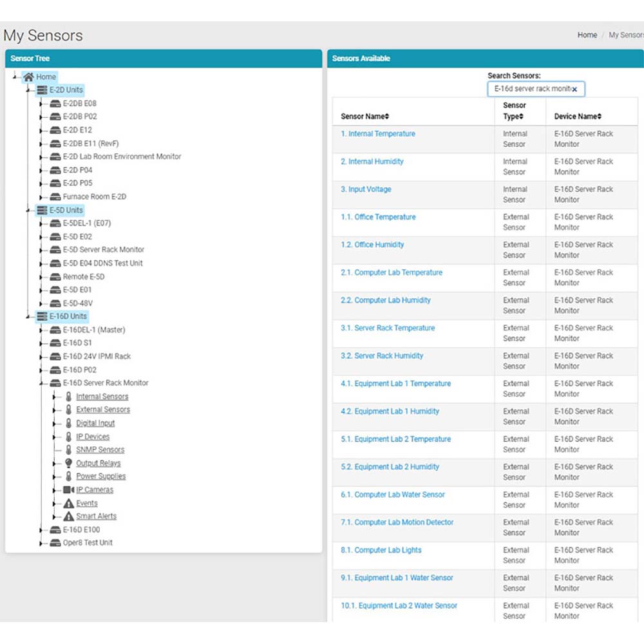This screenshot has height=644, width=644.
Task: Click the thermometer icon beside Internal Sensors
Action: pos(69,396)
